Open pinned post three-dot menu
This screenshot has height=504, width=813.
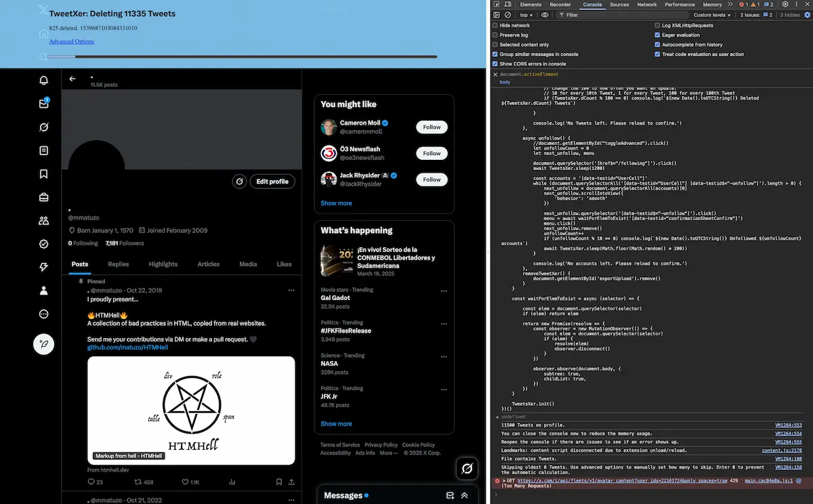(x=291, y=290)
